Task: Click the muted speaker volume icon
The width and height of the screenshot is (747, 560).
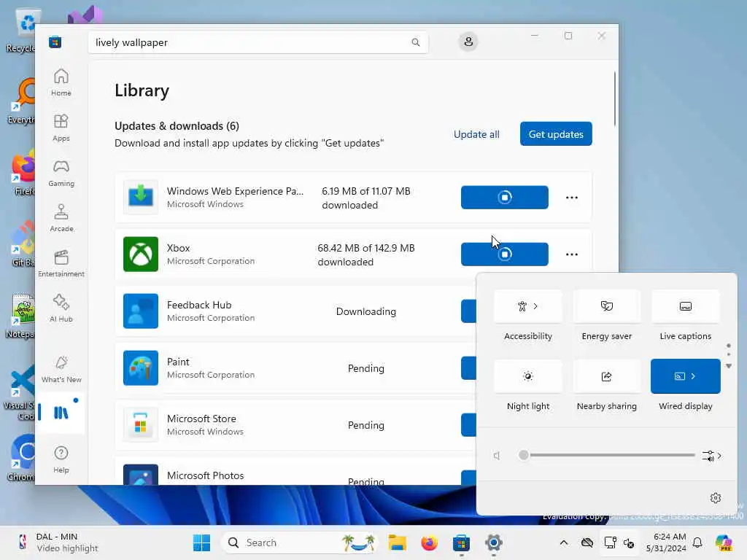Action: click(x=497, y=456)
